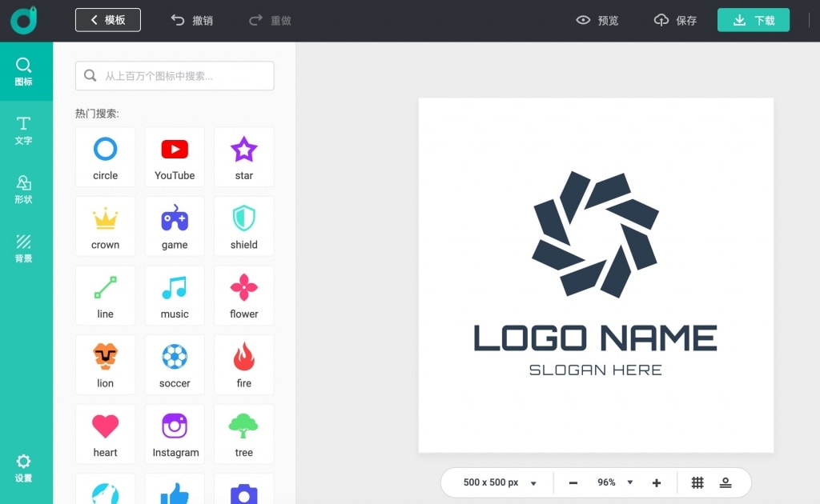Open the preview with eye icon
This screenshot has height=504, width=820.
(597, 20)
